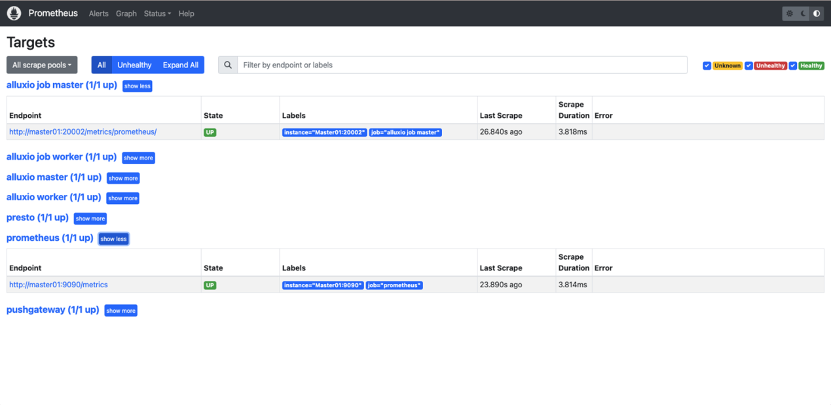The width and height of the screenshot is (832, 406).
Task: Open the Help nav item
Action: pos(186,14)
